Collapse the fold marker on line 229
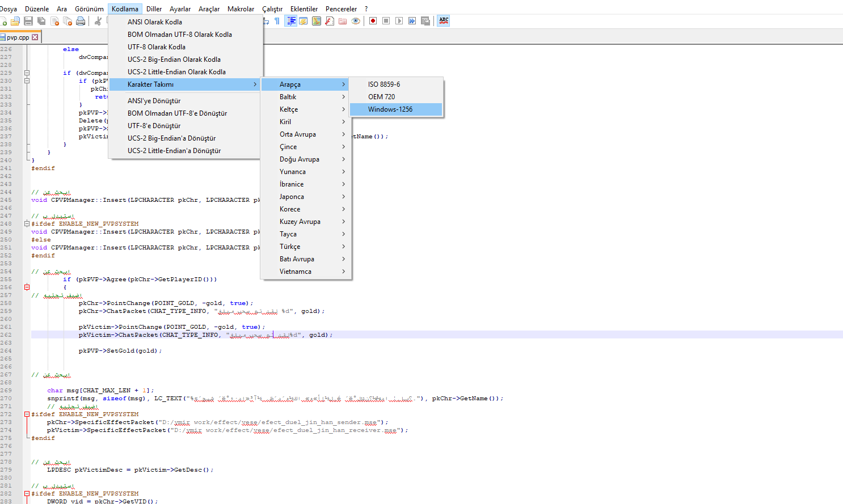The width and height of the screenshot is (843, 504). [27, 73]
